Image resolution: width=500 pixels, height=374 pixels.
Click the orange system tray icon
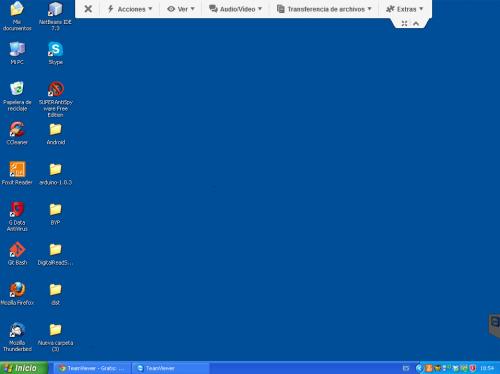429,368
